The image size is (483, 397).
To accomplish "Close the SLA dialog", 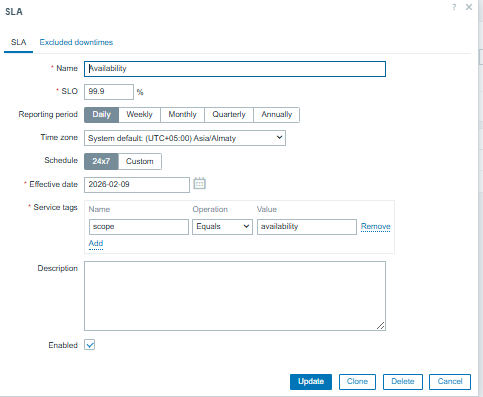I will (x=469, y=7).
